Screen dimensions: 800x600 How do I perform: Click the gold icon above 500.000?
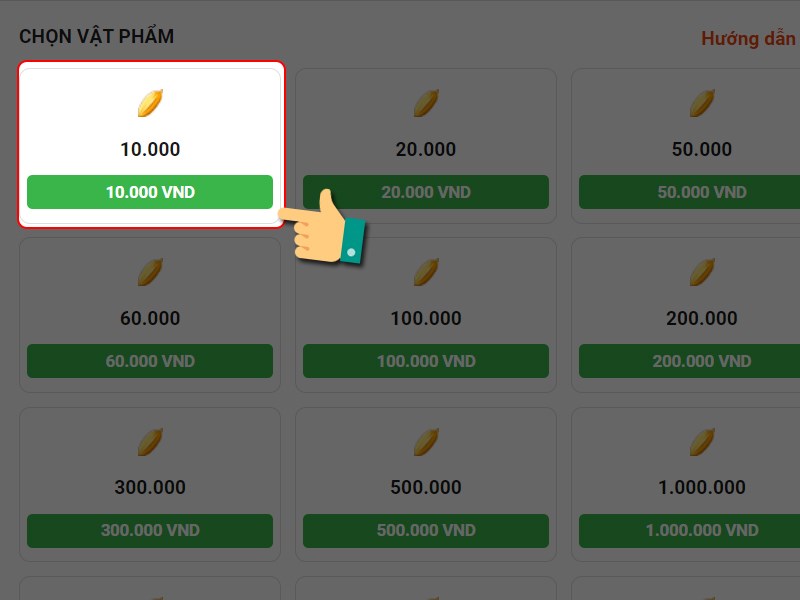coord(426,441)
